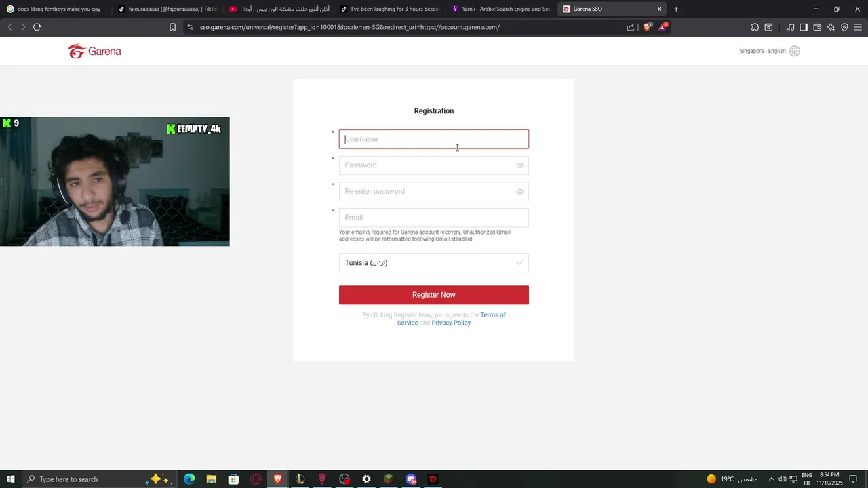Screen dimensions: 868x488
Task: Close the Garena SSO tab
Action: 659,9
